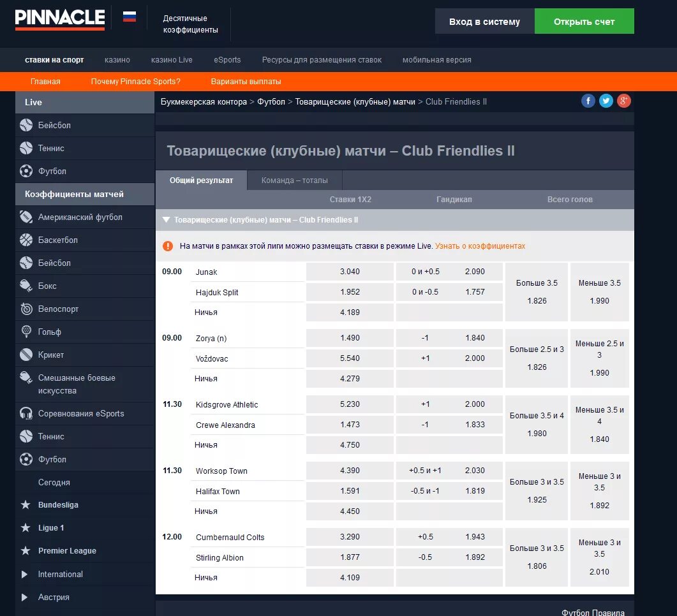Click the golf ball icon
The image size is (677, 616).
[x=26, y=332]
